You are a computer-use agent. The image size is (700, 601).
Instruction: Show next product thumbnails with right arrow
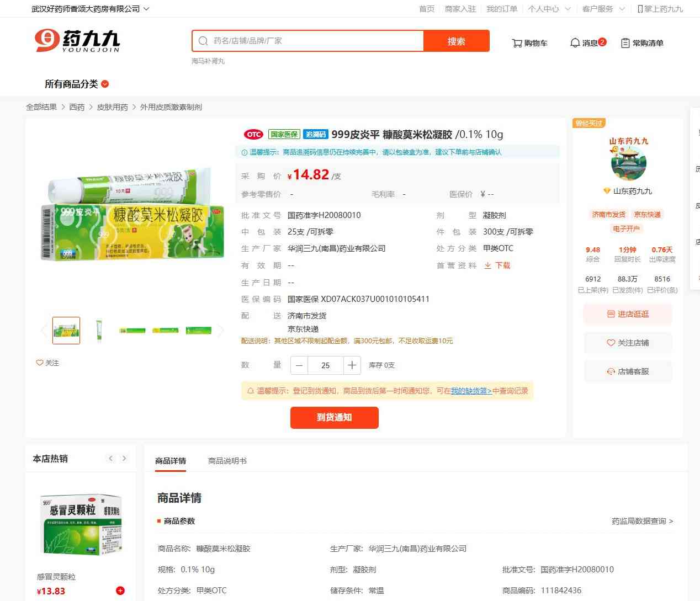[x=221, y=331]
